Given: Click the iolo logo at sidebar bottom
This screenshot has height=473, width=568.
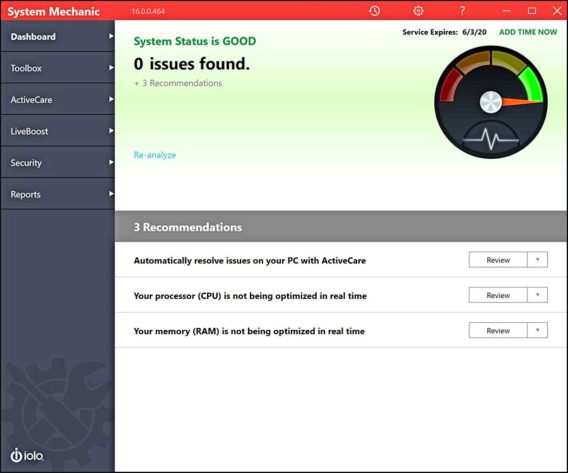Looking at the screenshot, I should [27, 455].
